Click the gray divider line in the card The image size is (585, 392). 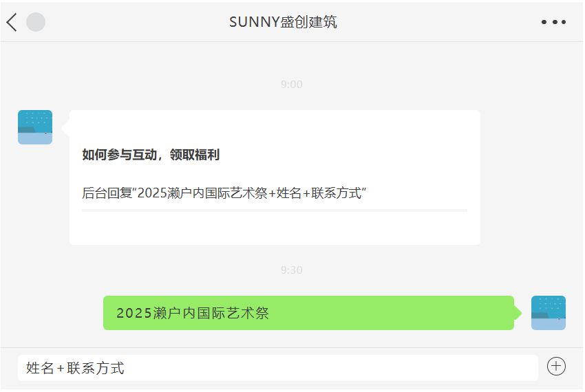pos(274,210)
